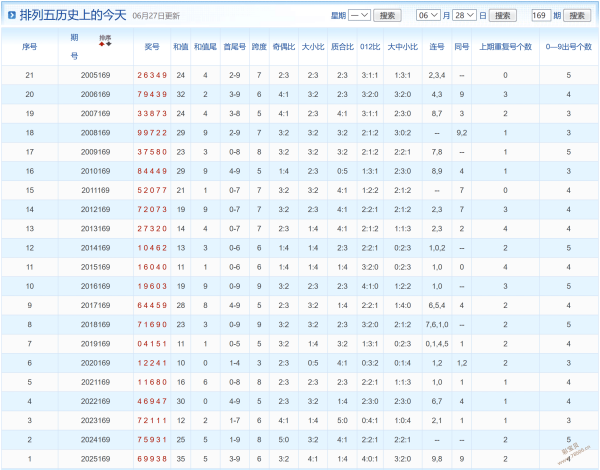Click award number 69938 for issue 2025169

152,459
